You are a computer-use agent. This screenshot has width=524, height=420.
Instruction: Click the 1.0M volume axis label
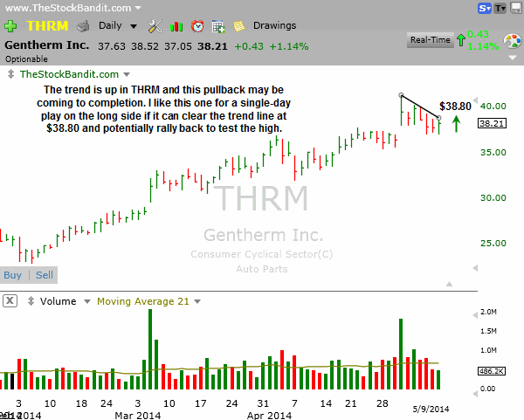tap(488, 350)
